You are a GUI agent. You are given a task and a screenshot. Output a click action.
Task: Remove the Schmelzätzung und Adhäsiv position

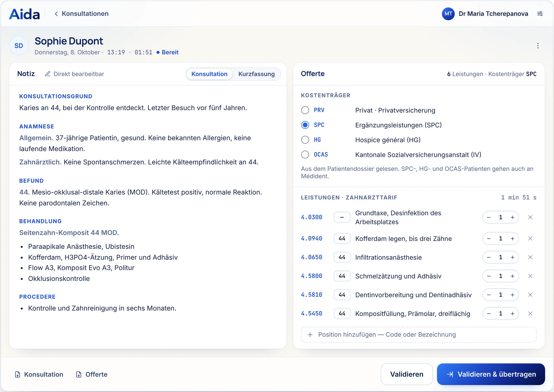tap(530, 276)
